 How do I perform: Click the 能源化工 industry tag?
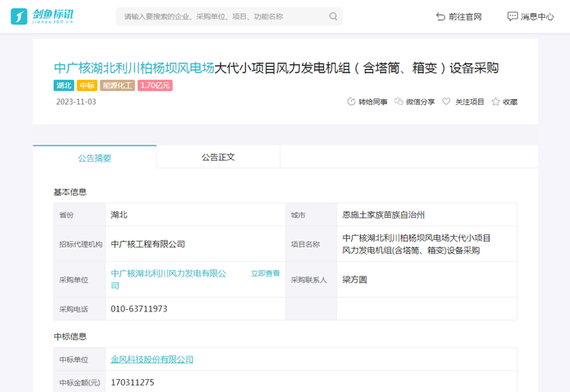point(117,85)
